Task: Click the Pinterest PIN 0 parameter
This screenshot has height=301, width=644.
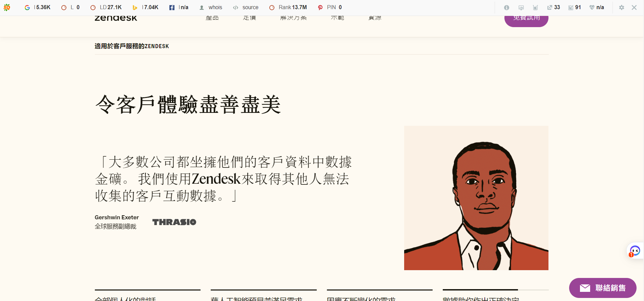Action: click(330, 7)
